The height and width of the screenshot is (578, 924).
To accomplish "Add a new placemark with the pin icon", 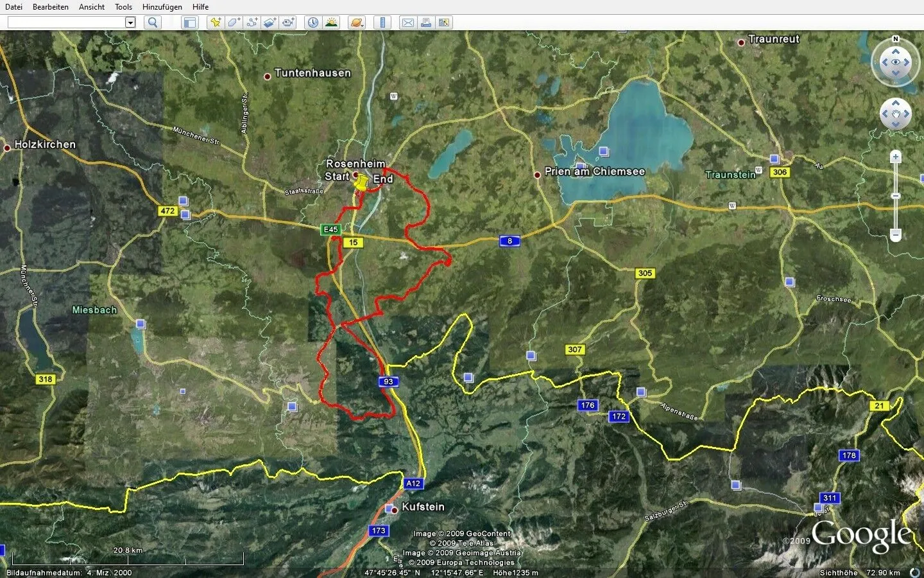I will coord(216,22).
